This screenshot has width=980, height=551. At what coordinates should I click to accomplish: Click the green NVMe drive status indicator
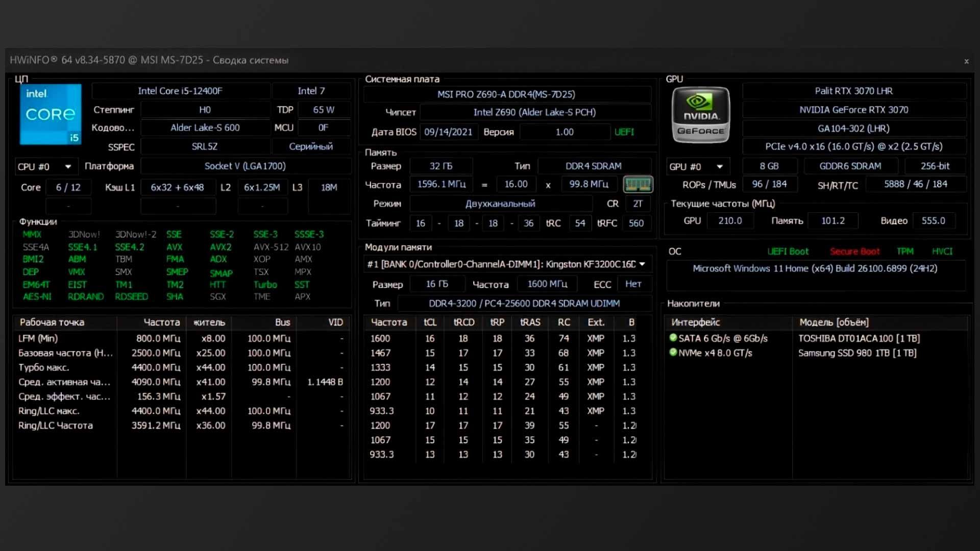pos(673,353)
